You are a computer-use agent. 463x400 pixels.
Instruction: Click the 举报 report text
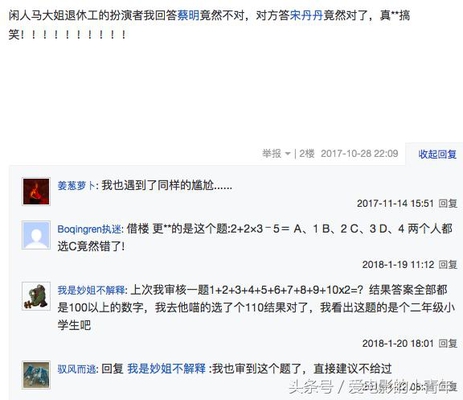click(x=272, y=154)
